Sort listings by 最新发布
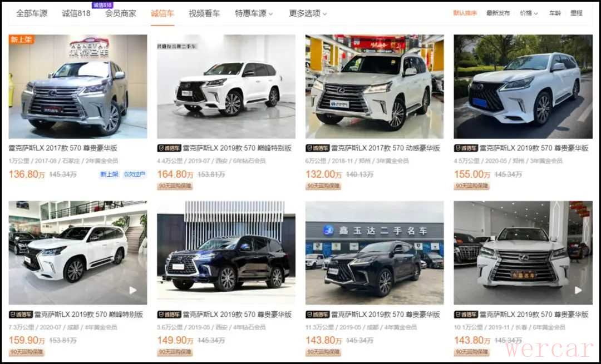The image size is (601, 364). coord(498,13)
